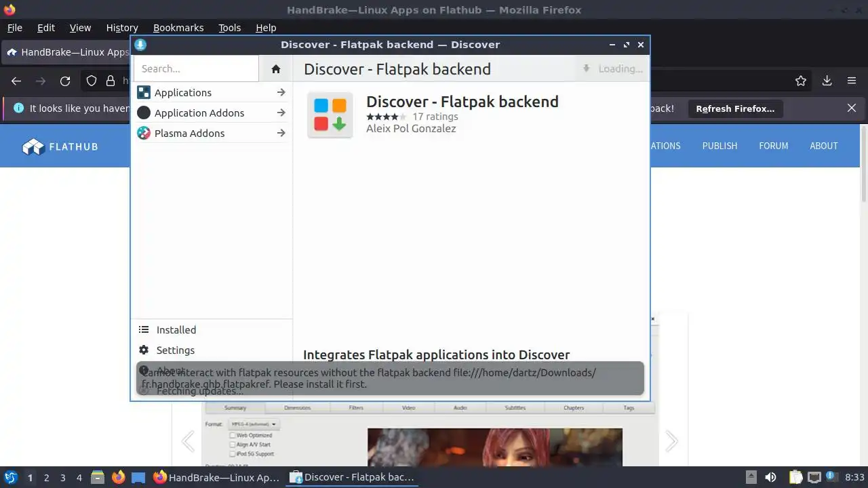Open the volume control in system tray
The image size is (868, 488).
[x=770, y=477]
